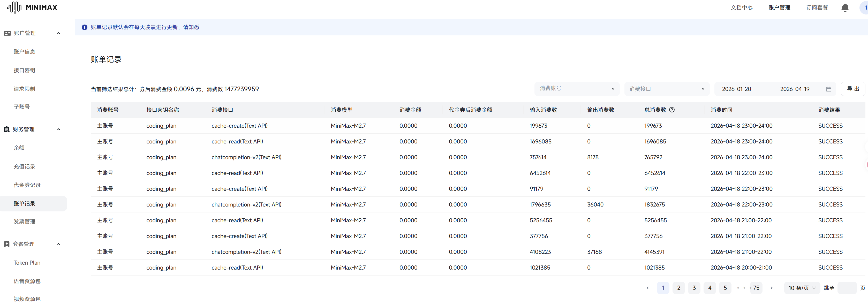
Task: Go to page 3
Action: pos(694,288)
